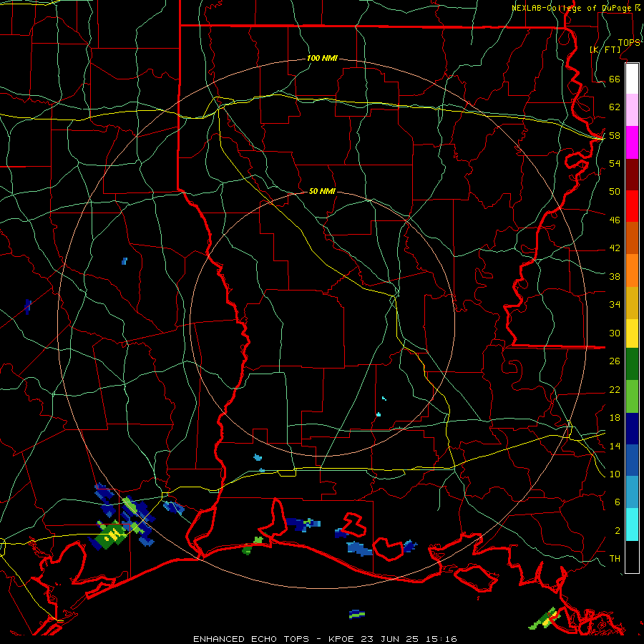The height and width of the screenshot is (644, 644).
Task: Click the '23 JUN 25 15:16' timestamp
Action: pyautogui.click(x=409, y=639)
